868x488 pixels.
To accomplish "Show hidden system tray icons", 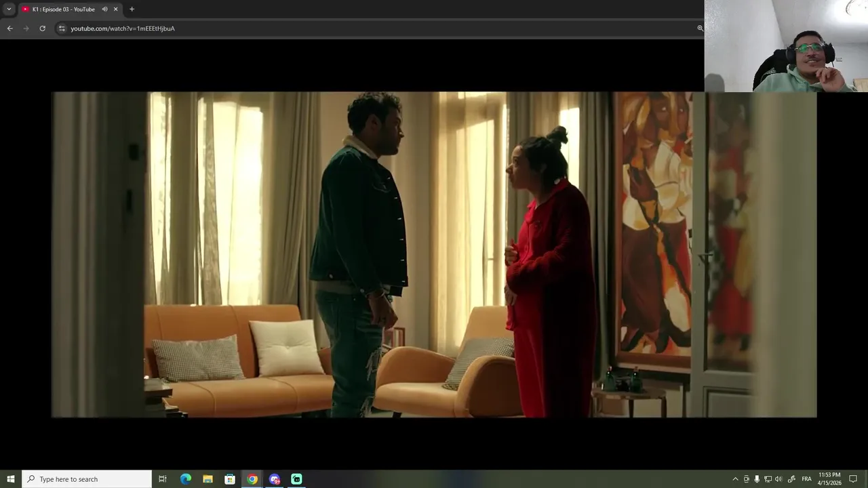I will click(x=735, y=479).
